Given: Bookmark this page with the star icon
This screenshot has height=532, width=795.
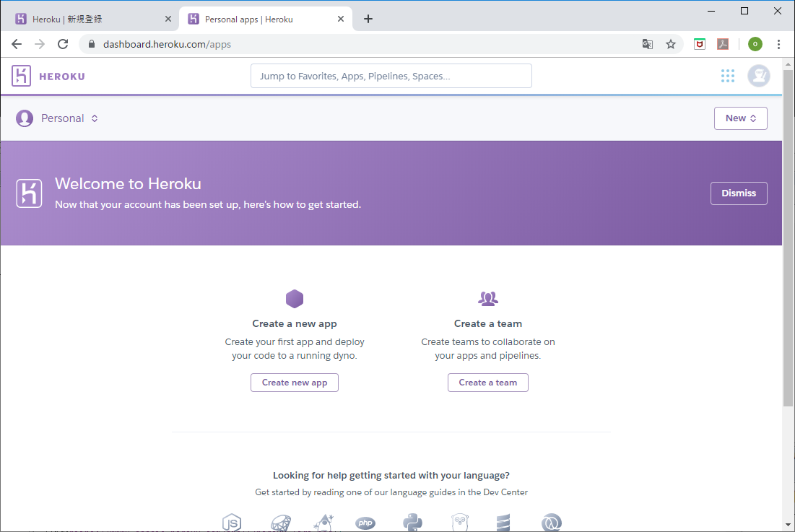Looking at the screenshot, I should tap(671, 44).
